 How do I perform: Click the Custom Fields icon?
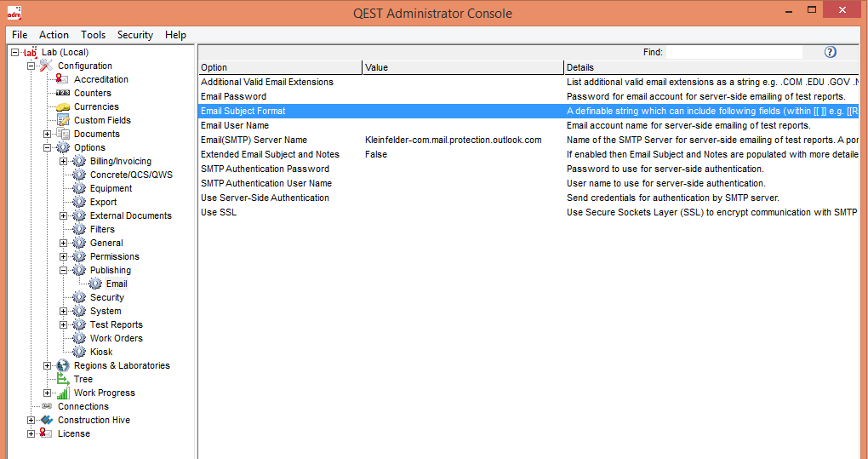63,120
